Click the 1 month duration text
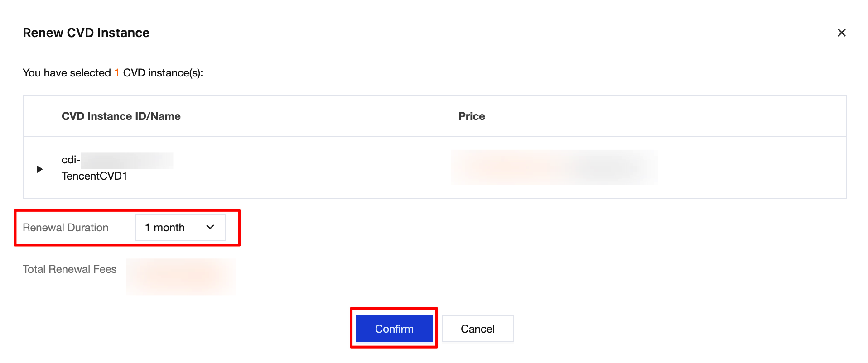This screenshot has width=868, height=363. (x=165, y=228)
